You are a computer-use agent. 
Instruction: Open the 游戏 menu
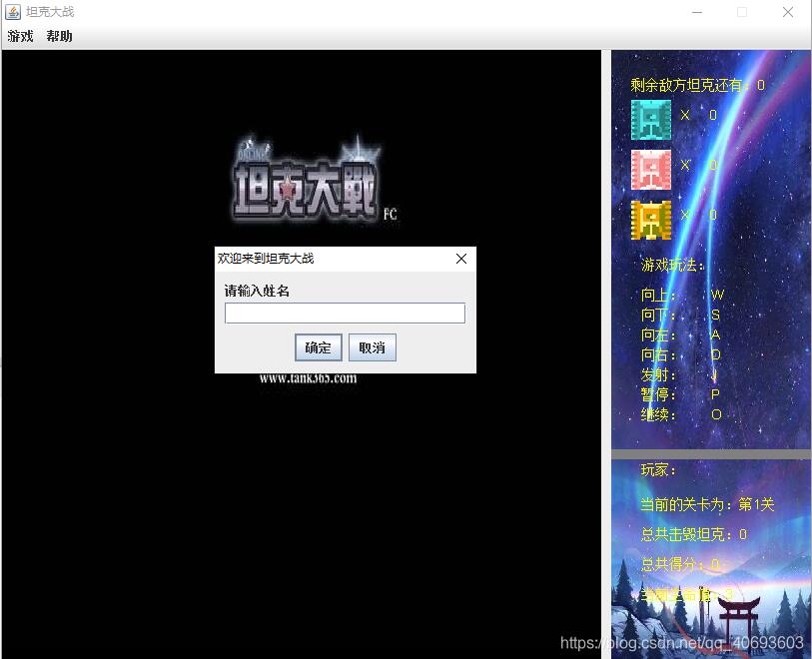pos(19,35)
